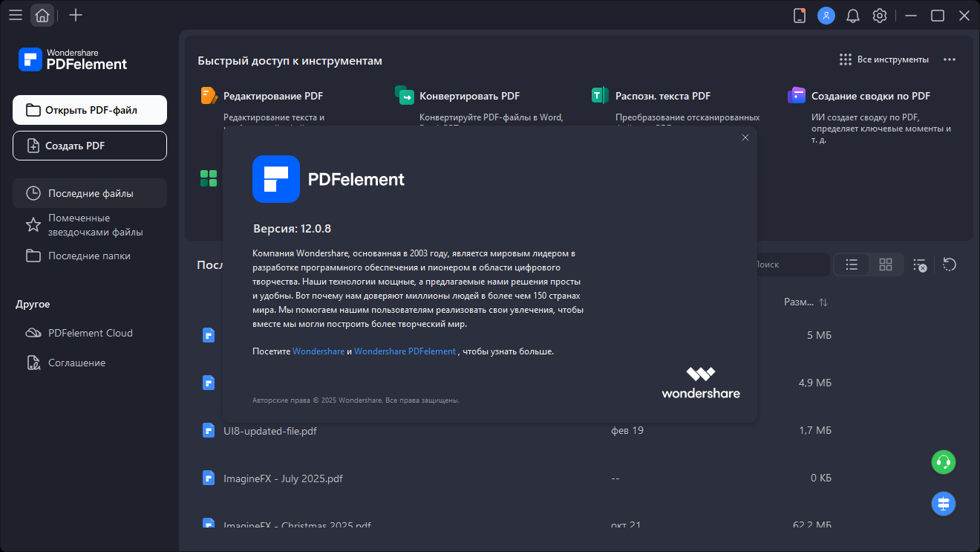This screenshot has width=980, height=552.
Task: Refresh the recent files list
Action: click(949, 264)
